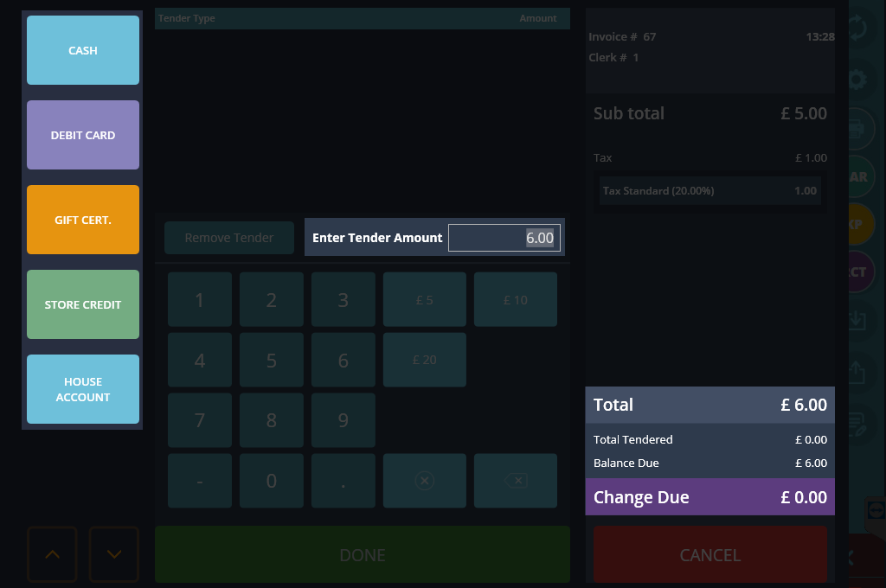Click the 13:28 time display
This screenshot has height=588, width=886.
[820, 36]
